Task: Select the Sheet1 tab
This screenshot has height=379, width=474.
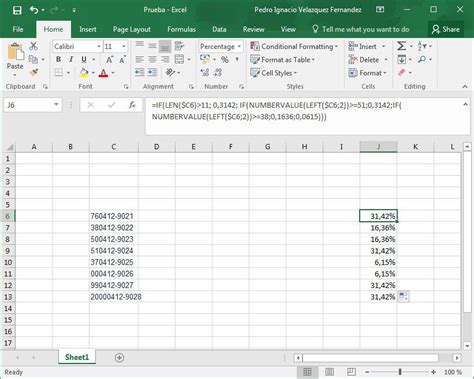Action: 77,357
